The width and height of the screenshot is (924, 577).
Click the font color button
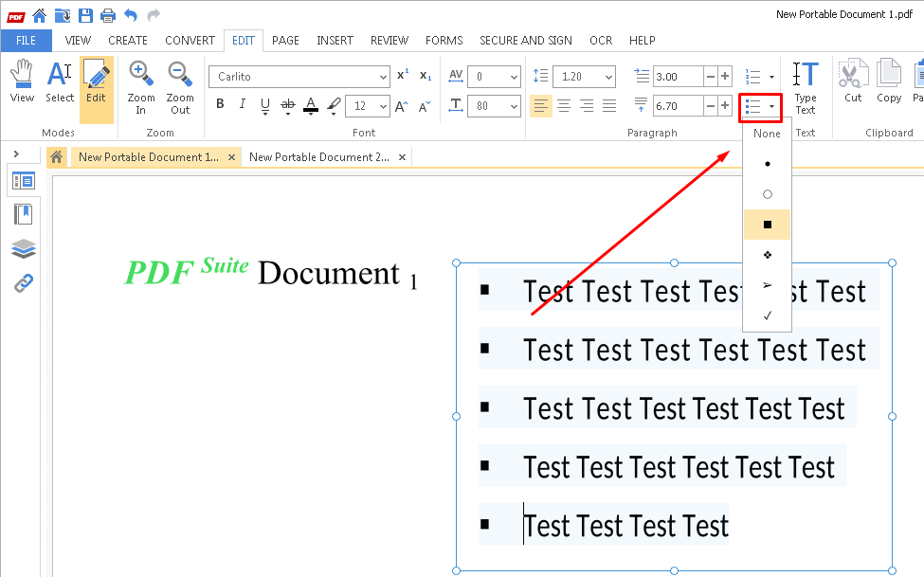tap(311, 105)
